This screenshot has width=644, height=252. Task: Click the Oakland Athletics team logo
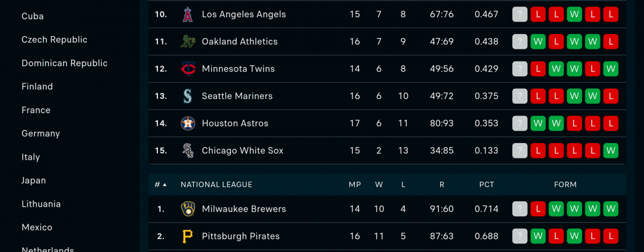(x=188, y=42)
